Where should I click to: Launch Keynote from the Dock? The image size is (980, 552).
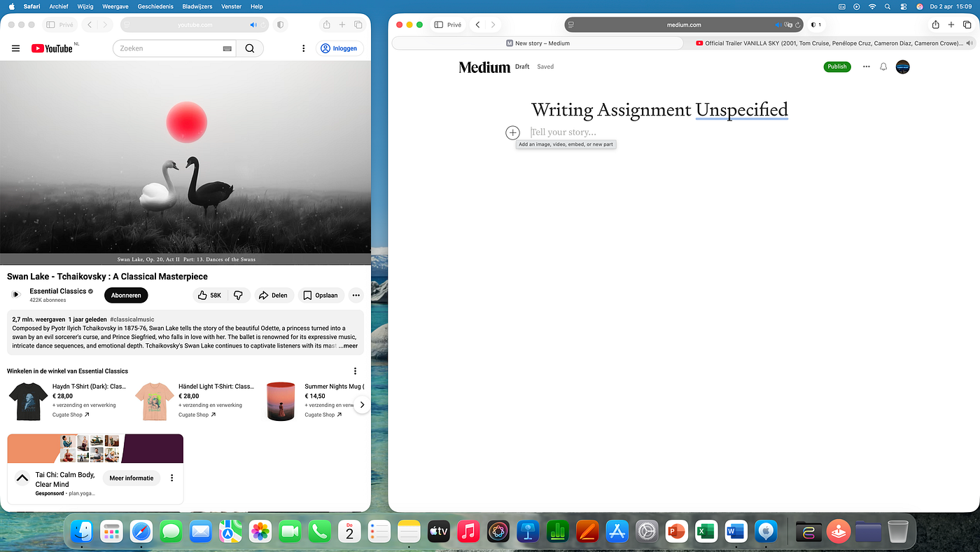point(528,532)
